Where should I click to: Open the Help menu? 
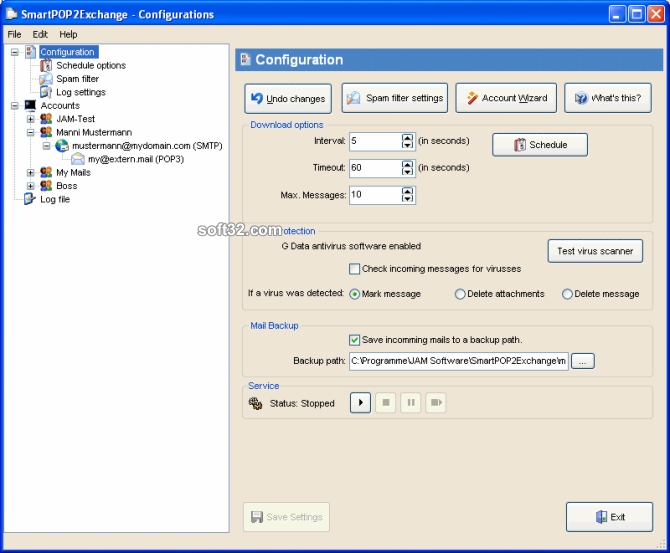68,34
